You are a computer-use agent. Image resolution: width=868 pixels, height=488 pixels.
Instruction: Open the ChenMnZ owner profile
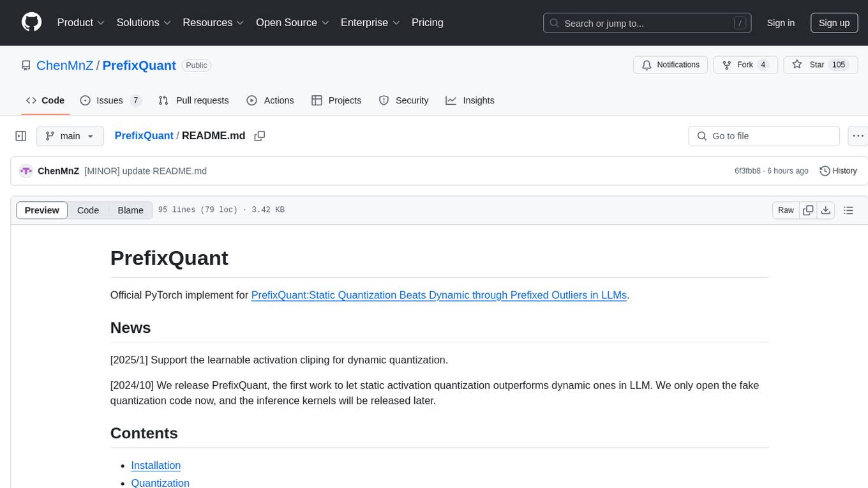click(64, 65)
